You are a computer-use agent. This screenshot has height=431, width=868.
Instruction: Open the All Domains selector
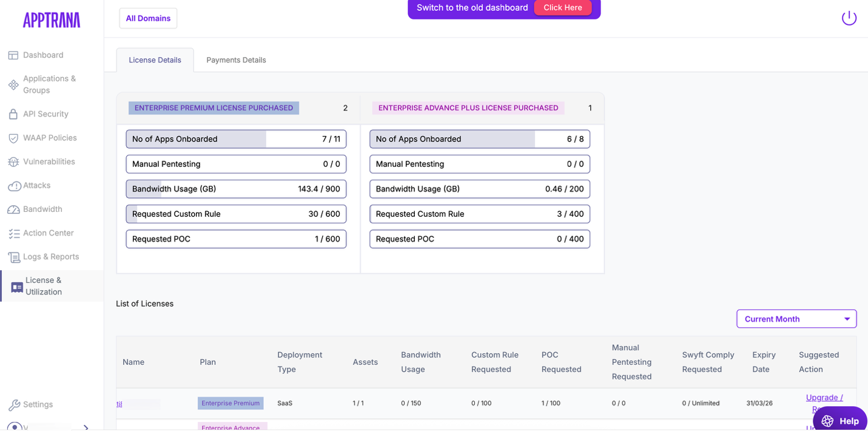click(x=148, y=18)
